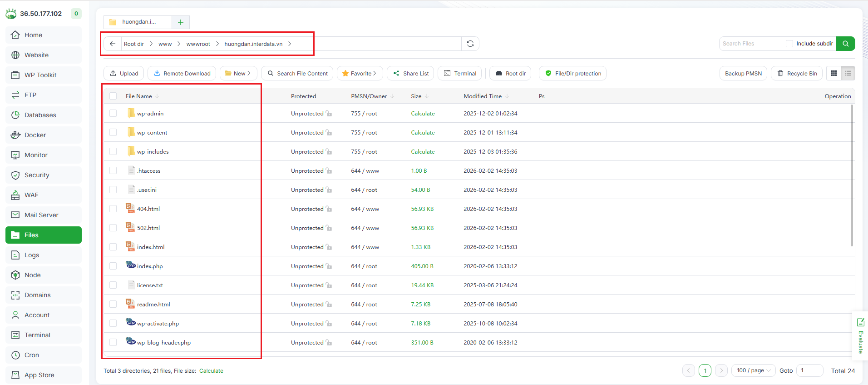Image resolution: width=868 pixels, height=385 pixels.
Task: Click the Upload button
Action: click(x=124, y=73)
